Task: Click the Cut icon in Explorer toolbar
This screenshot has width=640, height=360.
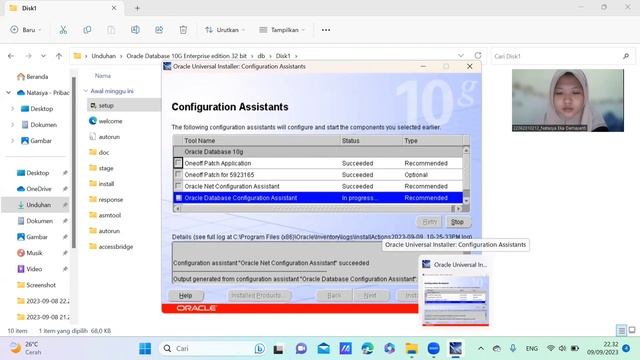Action: pyautogui.click(x=63, y=30)
